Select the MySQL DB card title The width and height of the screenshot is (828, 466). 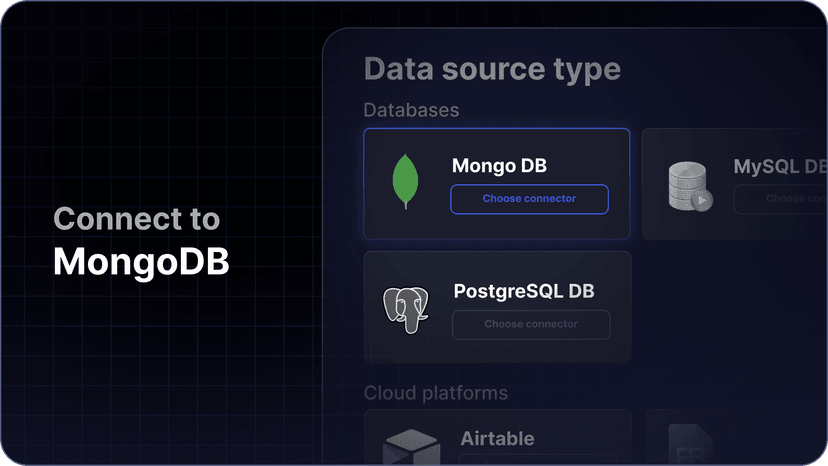tap(779, 166)
